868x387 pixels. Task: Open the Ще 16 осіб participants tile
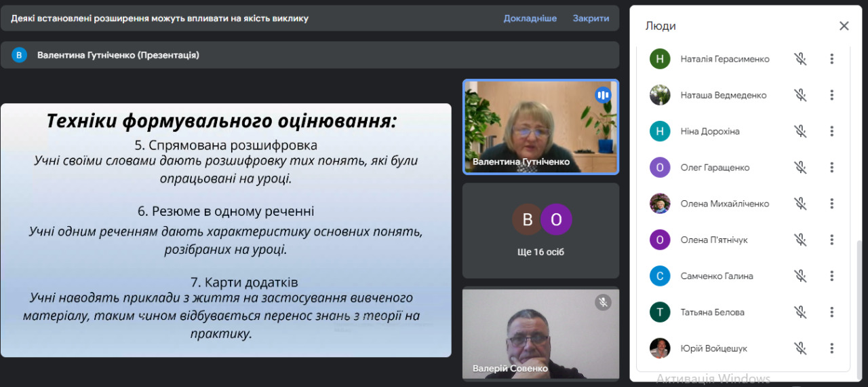pos(540,230)
